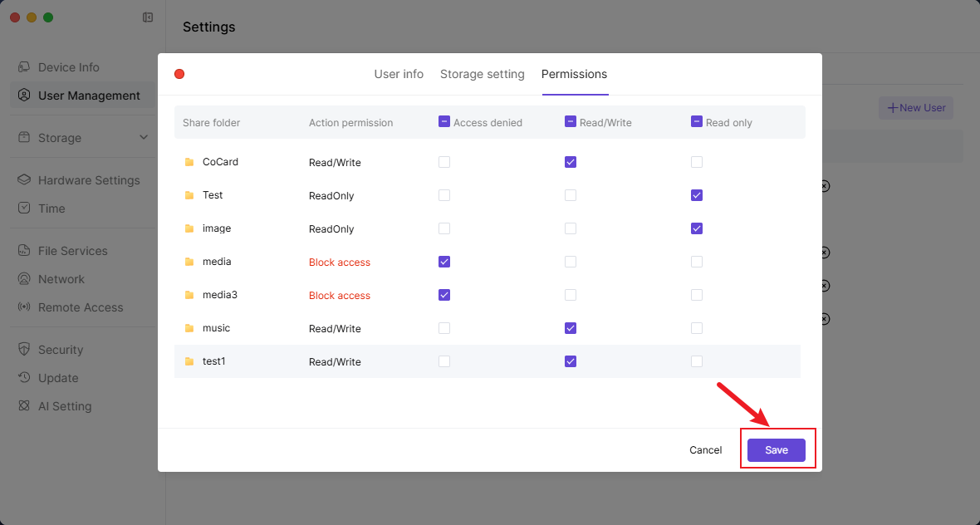Select the music folder row

217,328
